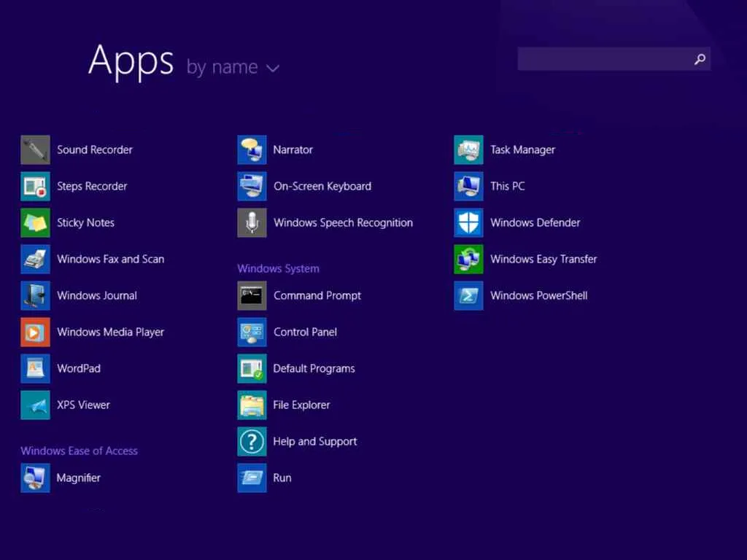The height and width of the screenshot is (560, 747).
Task: Click 'Windows Fax and Scan' text
Action: tap(111, 259)
